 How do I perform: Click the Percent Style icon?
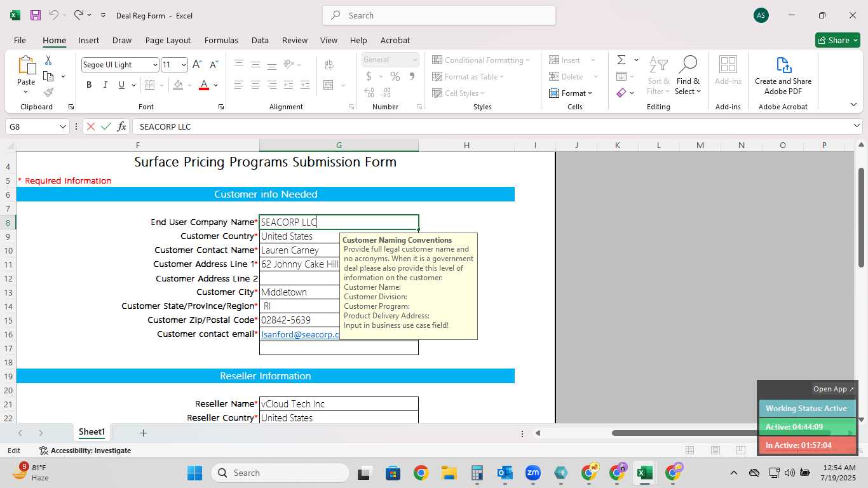[x=395, y=76]
